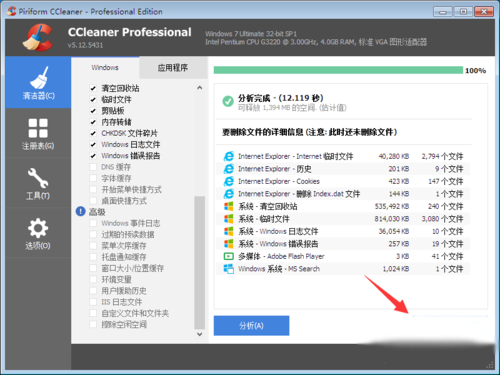Open the Registry (注册表) section
The width and height of the screenshot is (500, 375).
[x=38, y=133]
